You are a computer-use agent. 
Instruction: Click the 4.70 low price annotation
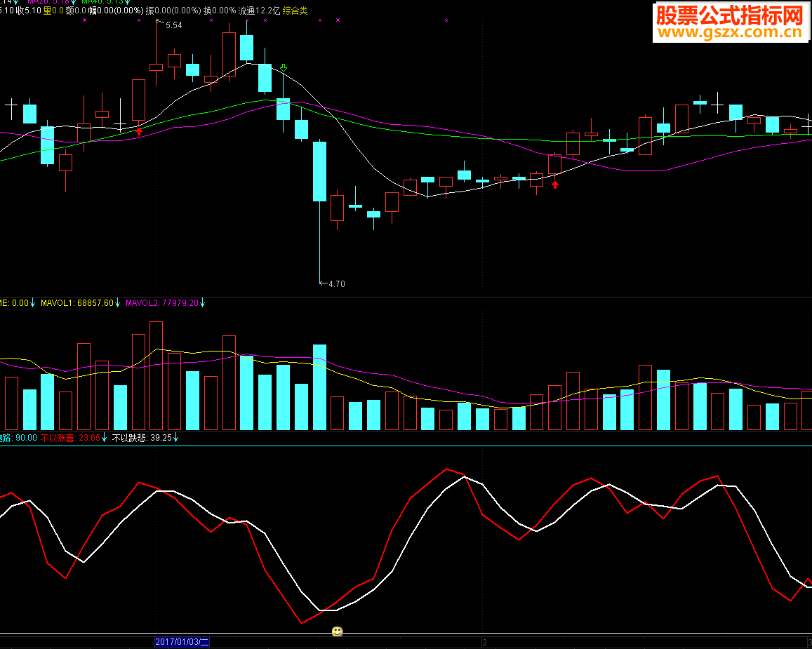click(337, 283)
